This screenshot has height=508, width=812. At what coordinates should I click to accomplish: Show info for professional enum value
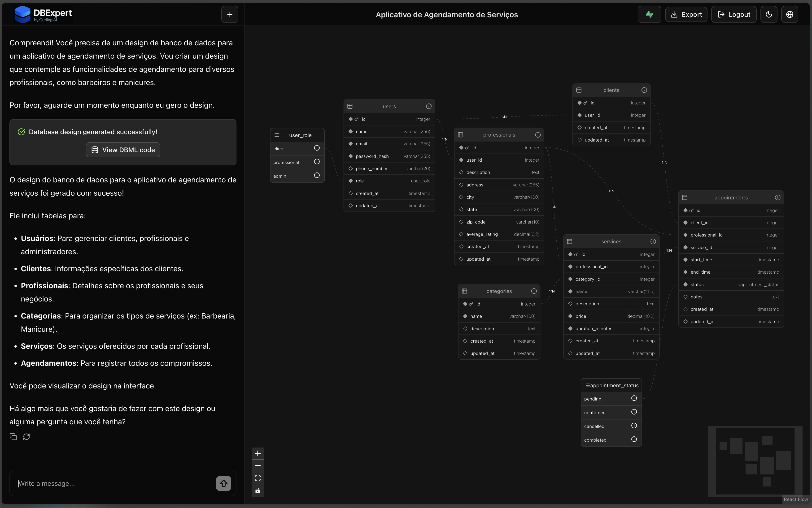point(317,162)
